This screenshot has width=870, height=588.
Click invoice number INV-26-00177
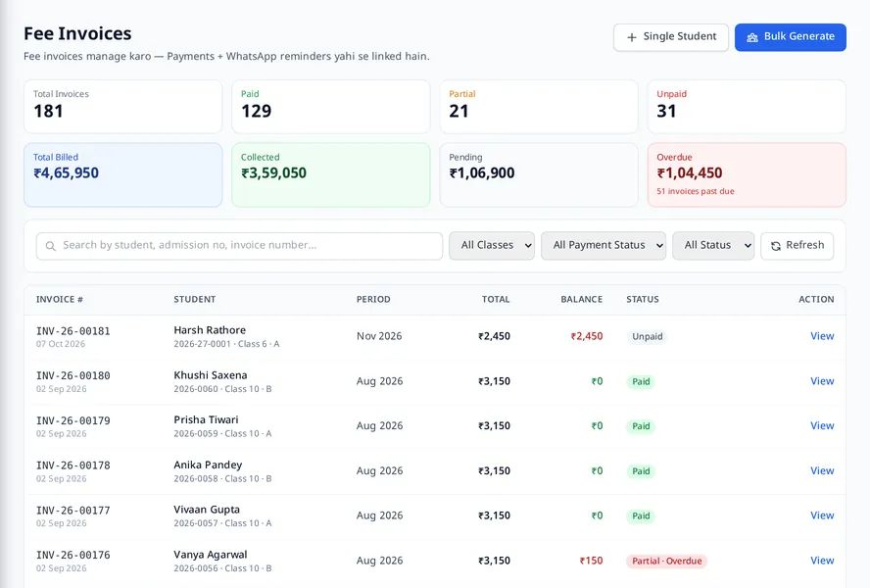73,511
